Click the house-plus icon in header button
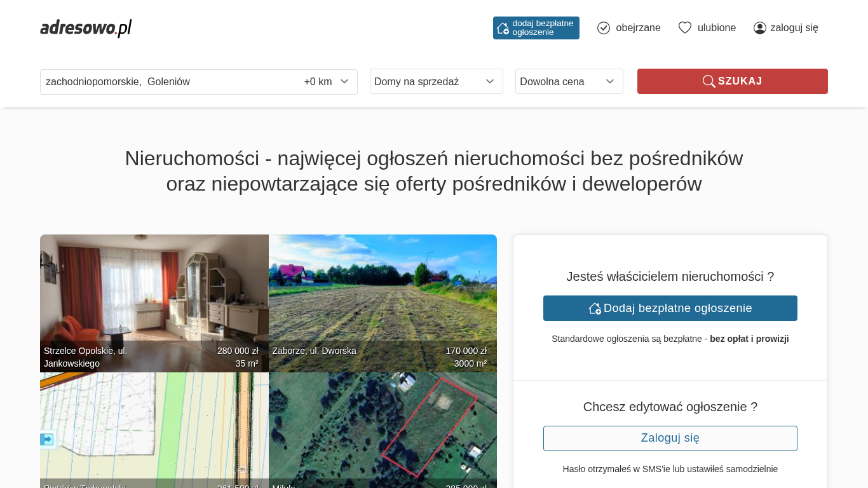Image resolution: width=868 pixels, height=488 pixels. (503, 28)
